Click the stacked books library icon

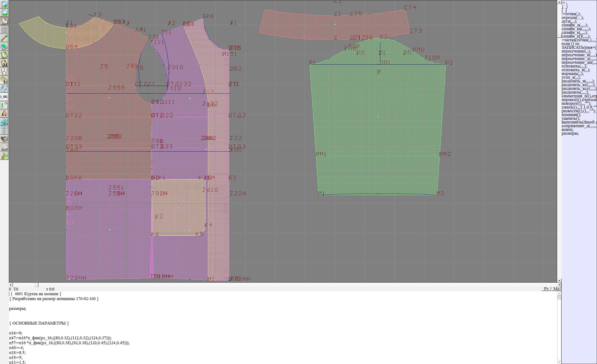click(4, 139)
